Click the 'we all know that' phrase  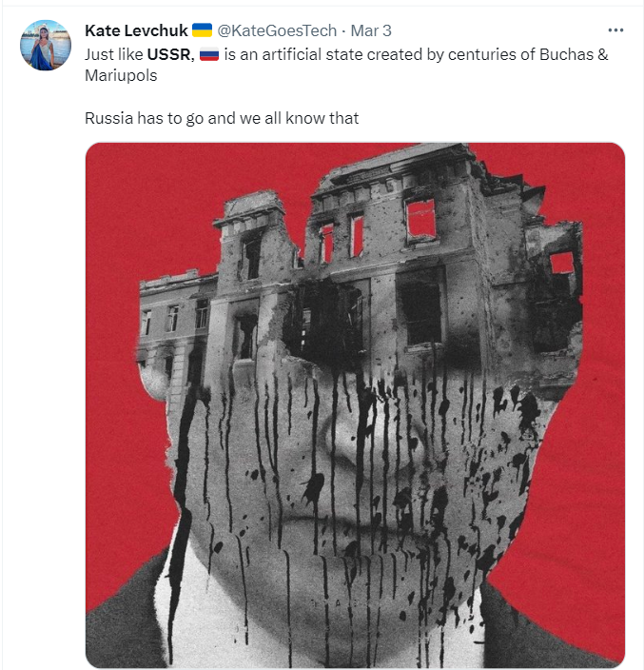[300, 118]
